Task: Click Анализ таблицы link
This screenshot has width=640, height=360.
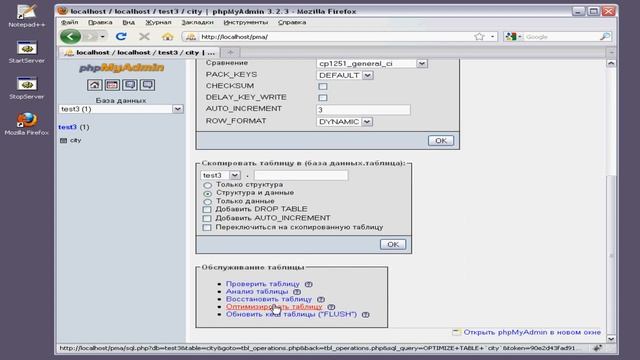Action: (257, 292)
